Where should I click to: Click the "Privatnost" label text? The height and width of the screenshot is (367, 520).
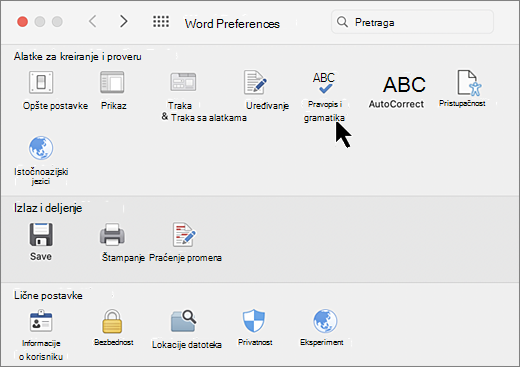[255, 342]
